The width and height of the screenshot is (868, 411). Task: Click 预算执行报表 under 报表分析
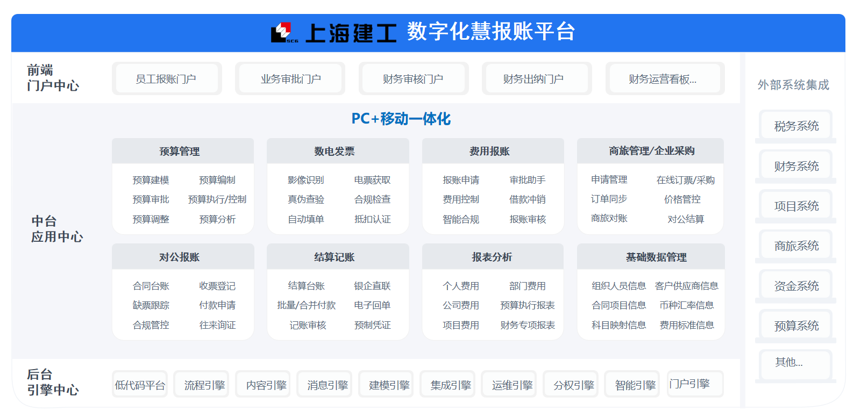tap(528, 305)
